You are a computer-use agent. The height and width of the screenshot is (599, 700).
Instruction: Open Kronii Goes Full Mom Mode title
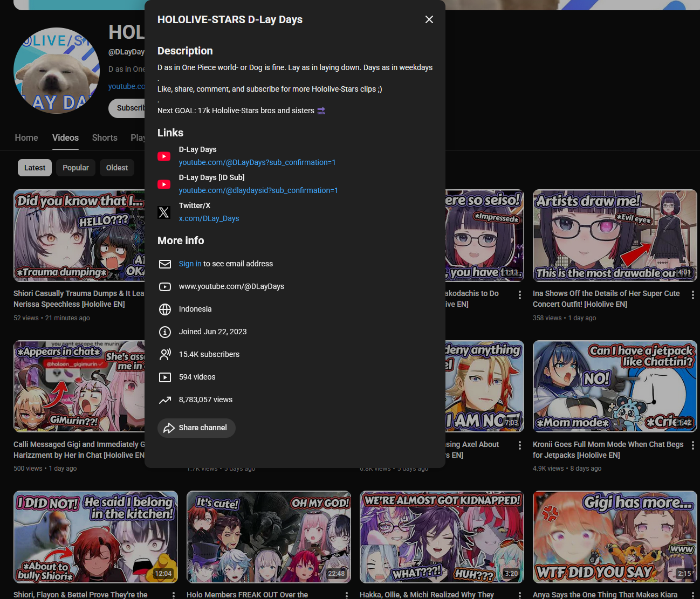coord(608,450)
